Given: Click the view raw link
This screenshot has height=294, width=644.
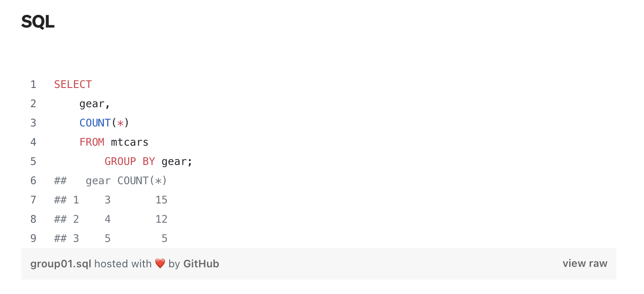Looking at the screenshot, I should 584,263.
